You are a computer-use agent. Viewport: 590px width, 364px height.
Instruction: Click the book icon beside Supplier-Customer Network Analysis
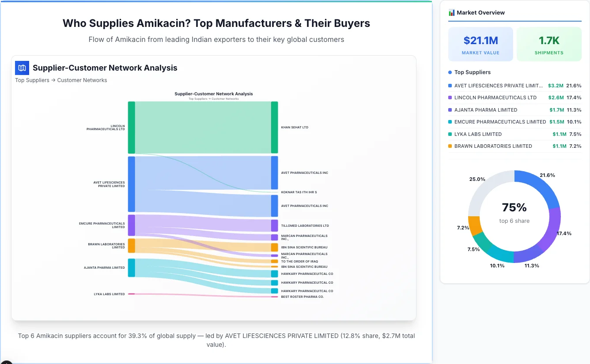22,68
